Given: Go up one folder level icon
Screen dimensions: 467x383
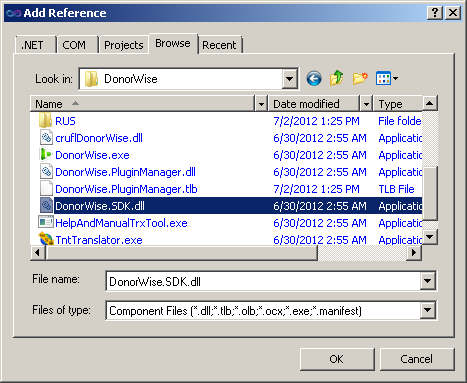Looking at the screenshot, I should (337, 78).
